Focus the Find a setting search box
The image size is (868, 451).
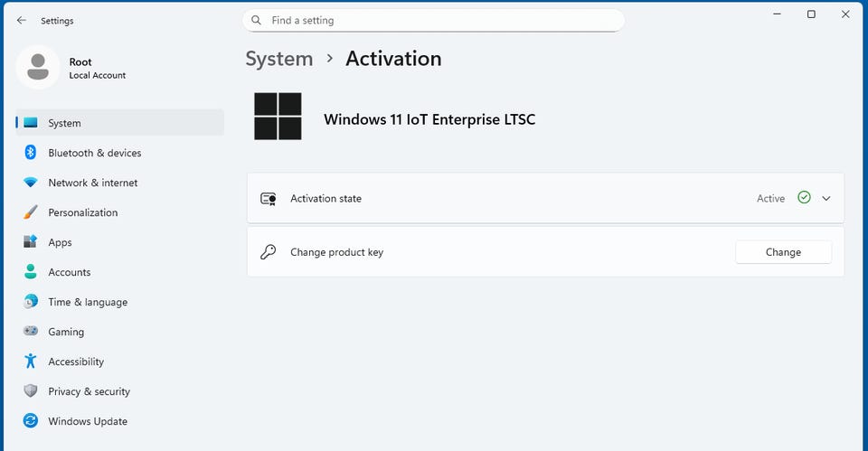pos(434,20)
